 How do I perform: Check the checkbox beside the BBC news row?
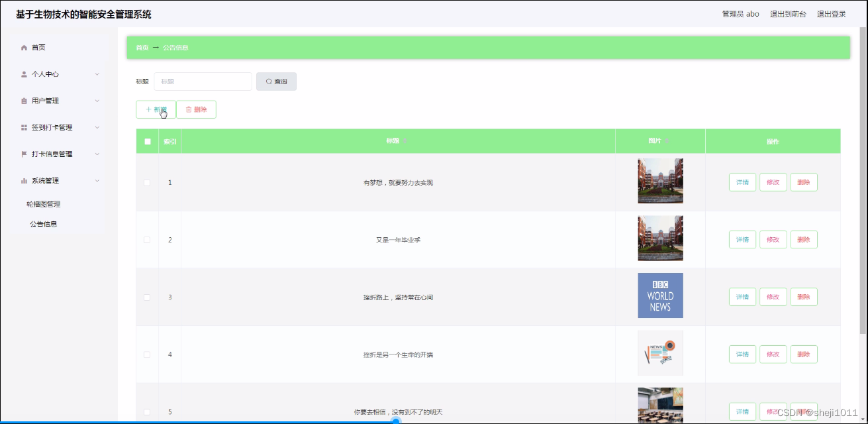[x=147, y=296]
